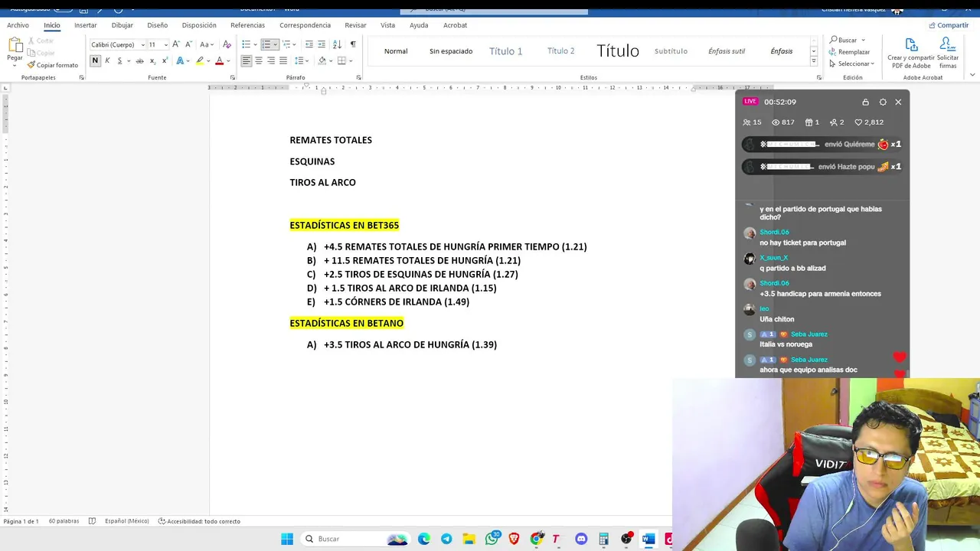Apply red font color
The height and width of the screenshot is (551, 980).
click(x=219, y=60)
